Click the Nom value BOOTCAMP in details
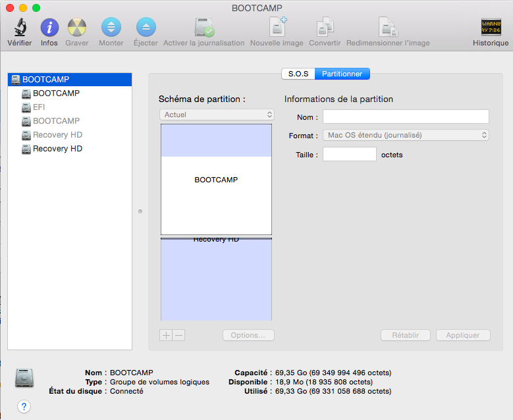 pyautogui.click(x=131, y=373)
